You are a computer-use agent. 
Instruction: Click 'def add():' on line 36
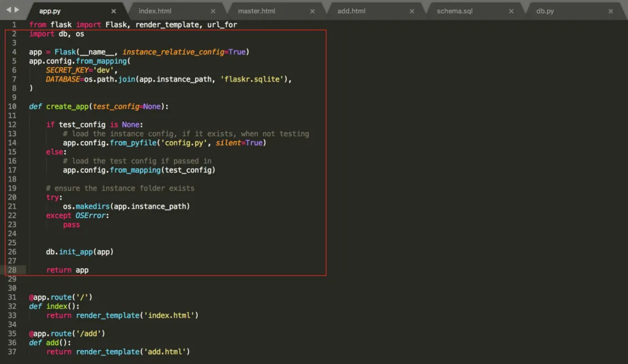click(x=50, y=343)
